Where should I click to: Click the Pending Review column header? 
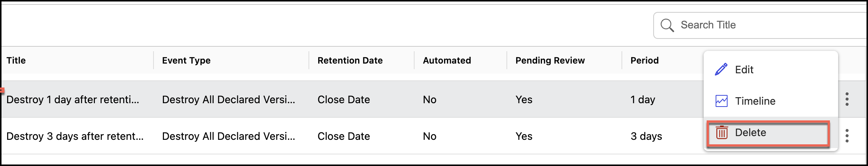550,61
